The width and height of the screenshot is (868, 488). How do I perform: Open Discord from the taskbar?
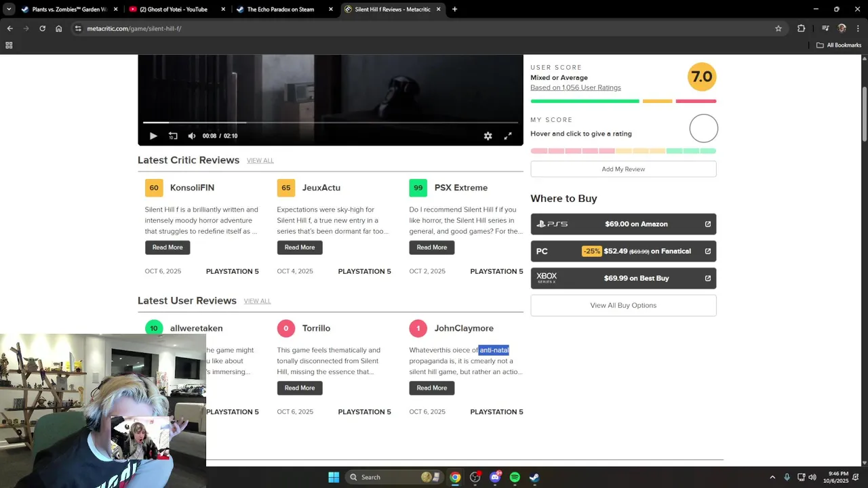495,477
